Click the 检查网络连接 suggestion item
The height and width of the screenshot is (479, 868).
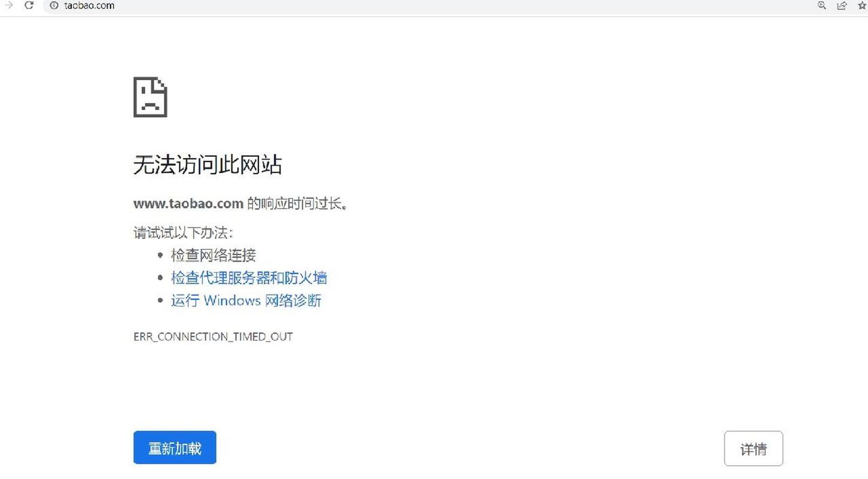point(214,255)
